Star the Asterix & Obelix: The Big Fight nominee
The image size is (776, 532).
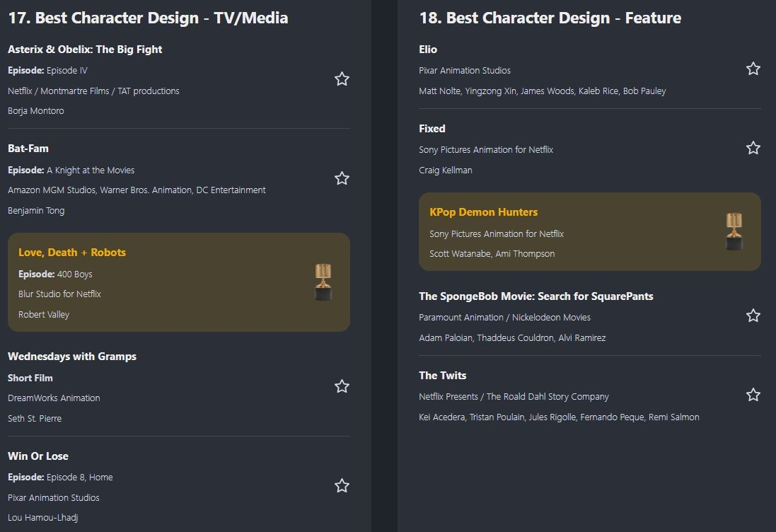[342, 79]
